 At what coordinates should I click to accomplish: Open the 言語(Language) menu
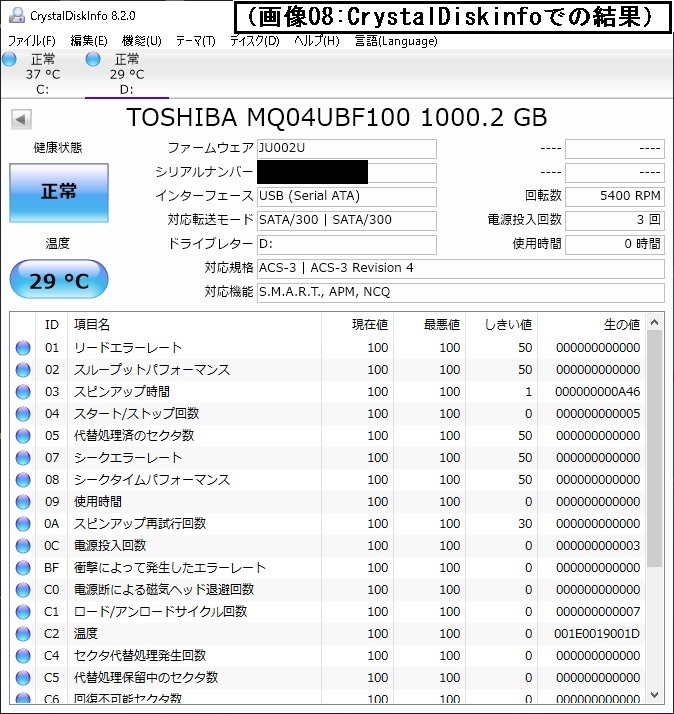click(396, 41)
